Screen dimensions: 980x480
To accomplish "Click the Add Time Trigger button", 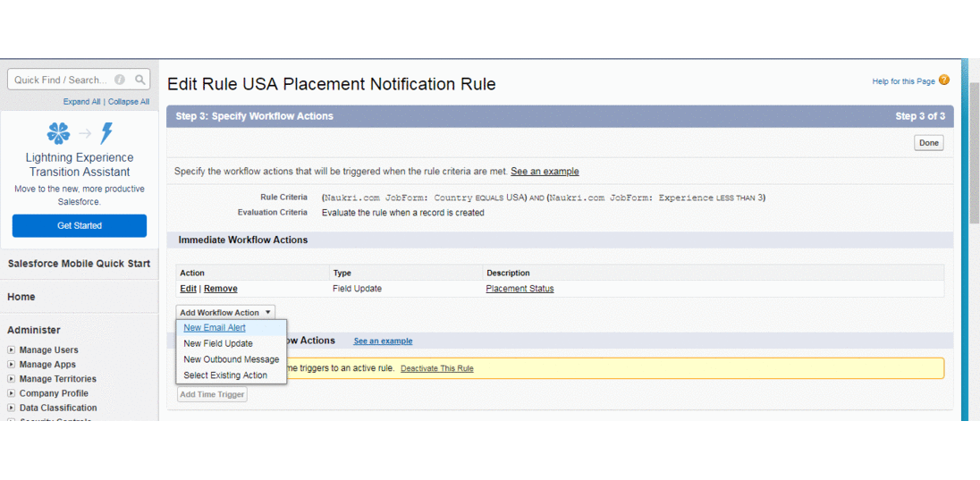I will point(212,394).
